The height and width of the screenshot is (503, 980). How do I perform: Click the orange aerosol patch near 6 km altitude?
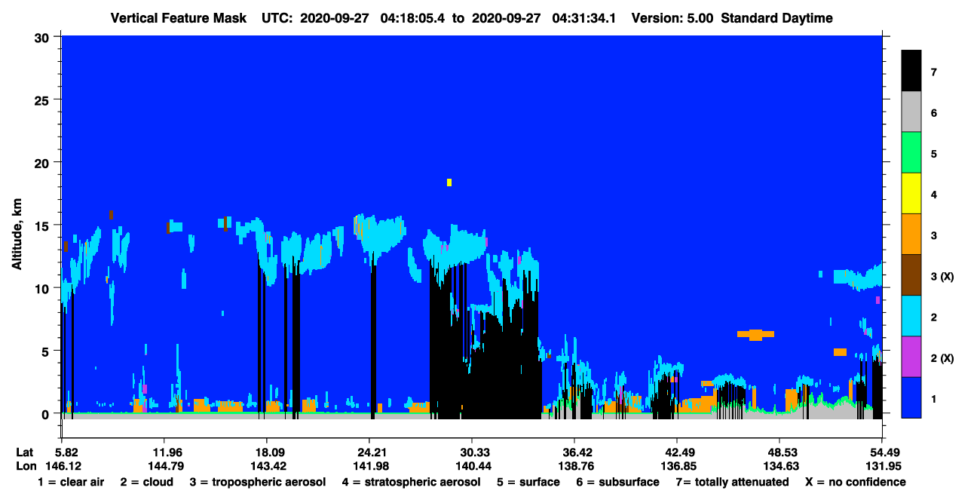(x=755, y=335)
